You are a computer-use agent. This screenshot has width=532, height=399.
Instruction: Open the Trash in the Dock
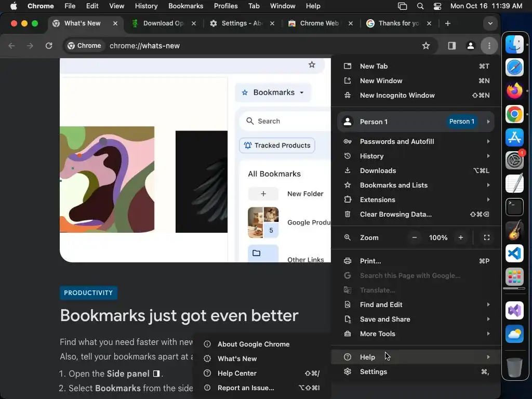tap(514, 367)
